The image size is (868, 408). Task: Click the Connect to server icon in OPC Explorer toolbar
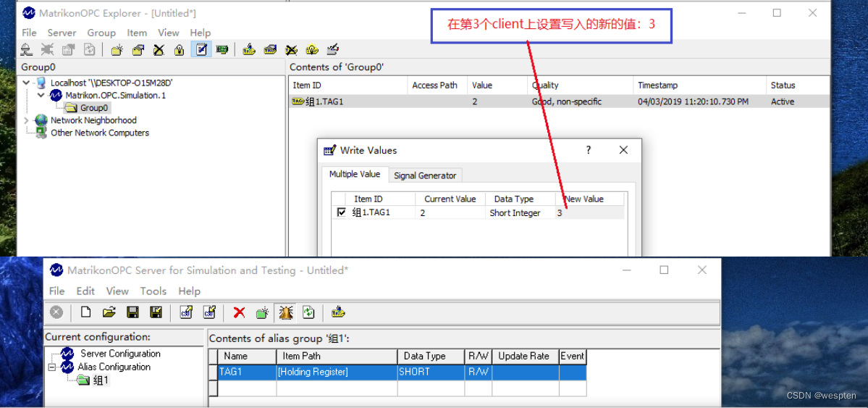[x=26, y=50]
